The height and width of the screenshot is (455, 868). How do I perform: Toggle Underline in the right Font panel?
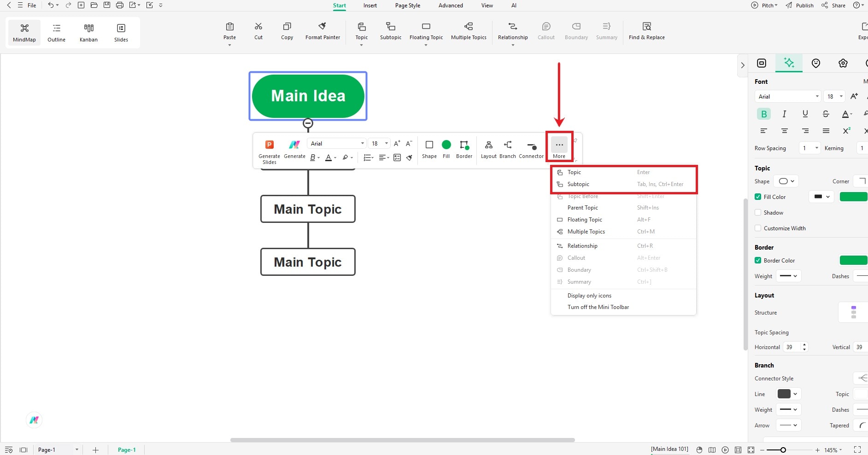(x=805, y=114)
